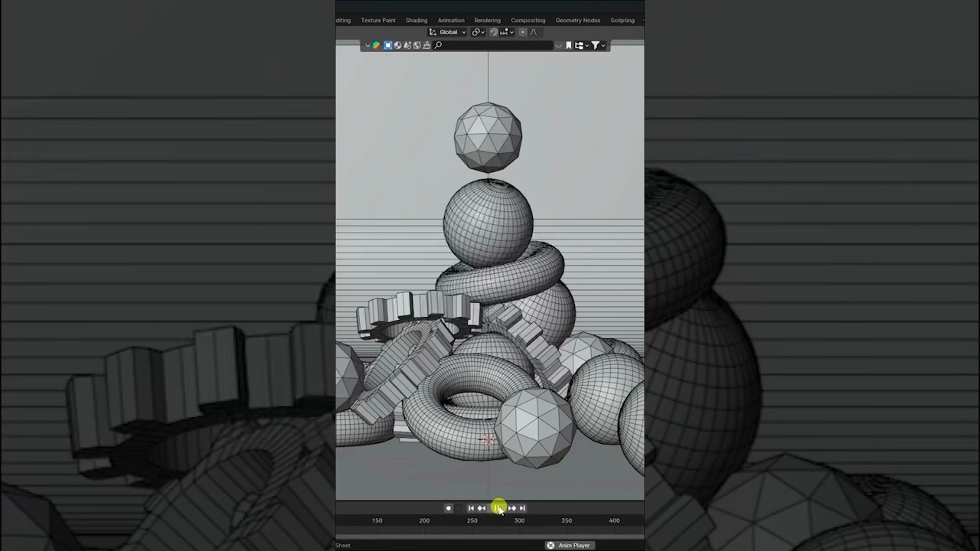Image resolution: width=980 pixels, height=551 pixels.
Task: Open the dropdown chevron right of the search field
Action: point(559,46)
